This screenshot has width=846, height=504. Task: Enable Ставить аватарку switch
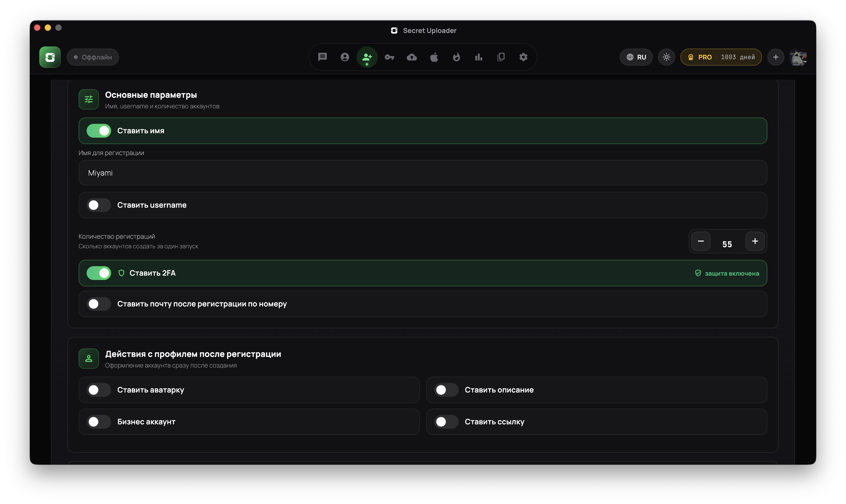99,390
